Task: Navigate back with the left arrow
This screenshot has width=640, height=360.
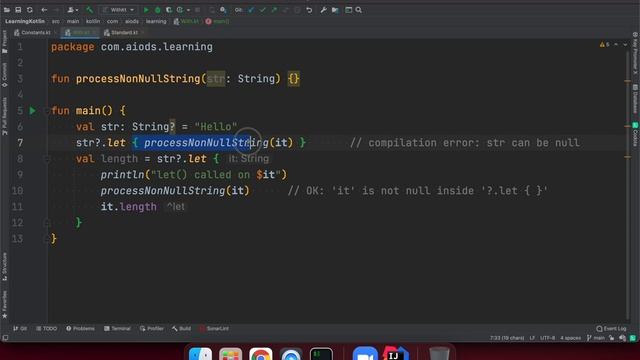Action: [x=44, y=10]
